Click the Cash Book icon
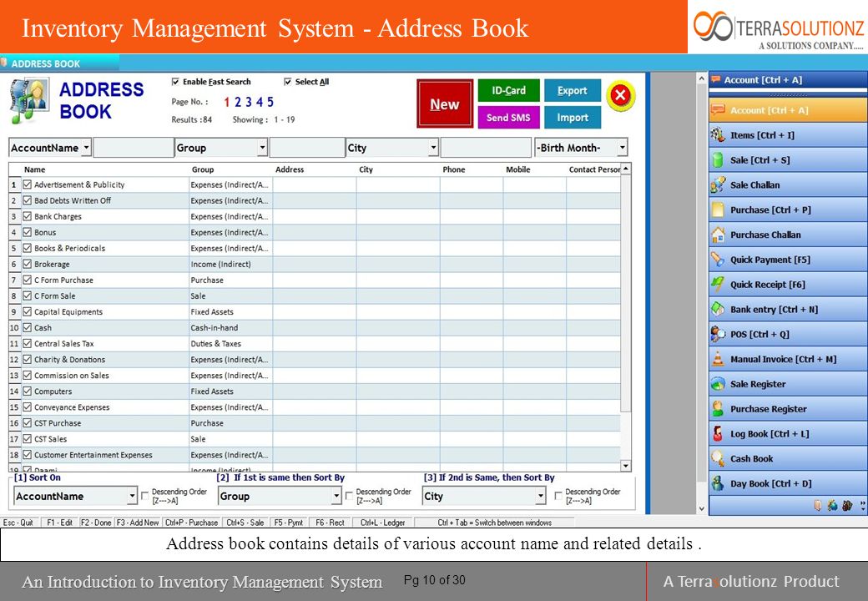This screenshot has width=868, height=601. 718,459
